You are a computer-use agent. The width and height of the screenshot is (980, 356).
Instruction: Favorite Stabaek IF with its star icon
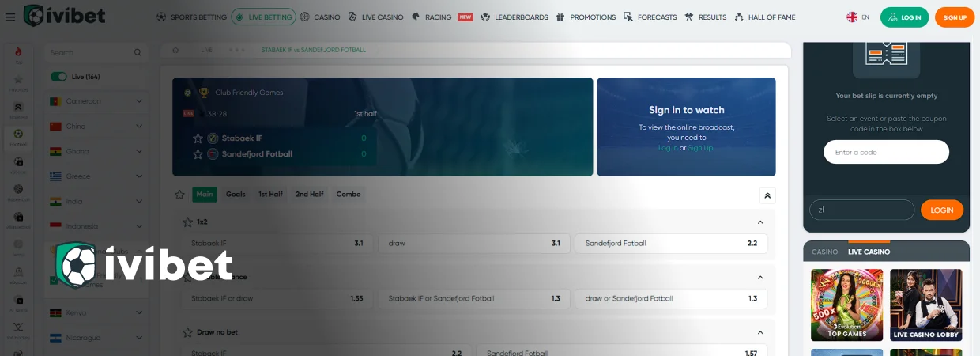[x=198, y=138]
